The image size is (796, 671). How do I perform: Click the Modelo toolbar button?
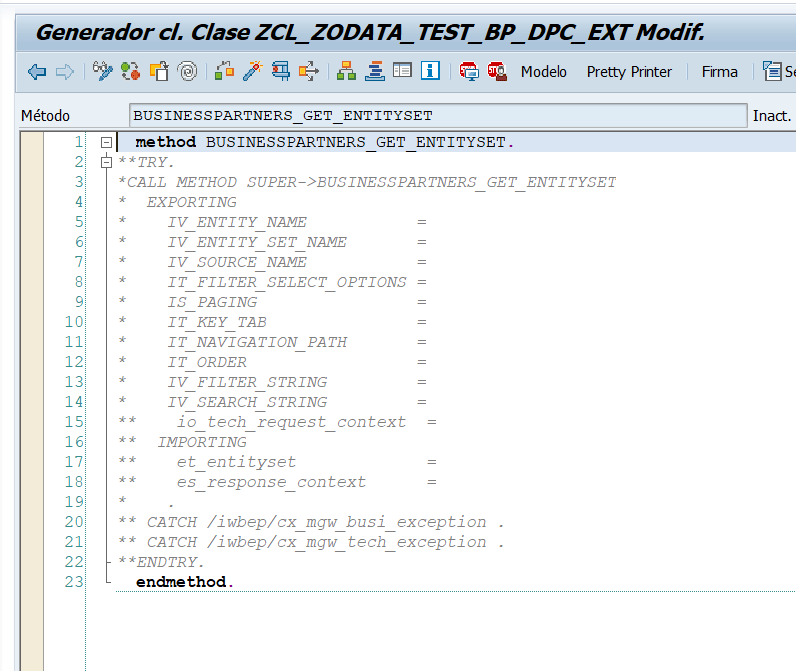coord(543,72)
